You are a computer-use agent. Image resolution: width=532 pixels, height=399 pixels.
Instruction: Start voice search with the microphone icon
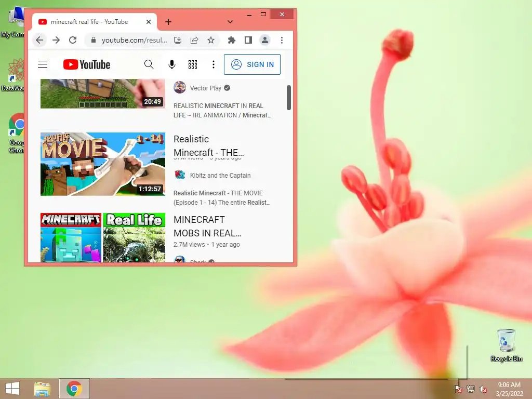(x=172, y=64)
